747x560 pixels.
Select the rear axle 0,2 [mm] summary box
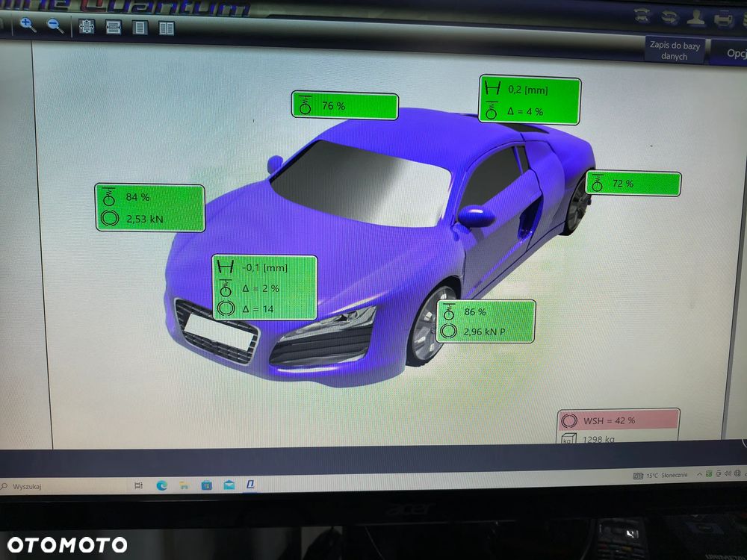[x=530, y=100]
